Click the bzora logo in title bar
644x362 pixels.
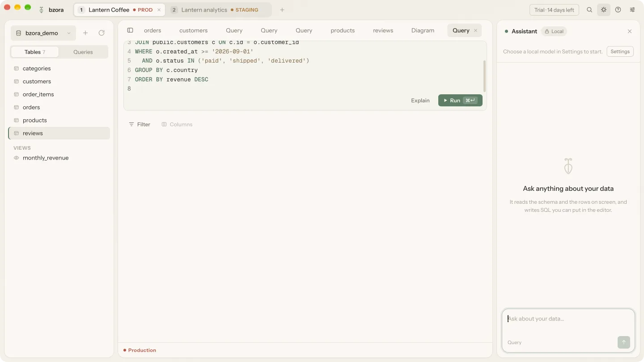pyautogui.click(x=41, y=10)
